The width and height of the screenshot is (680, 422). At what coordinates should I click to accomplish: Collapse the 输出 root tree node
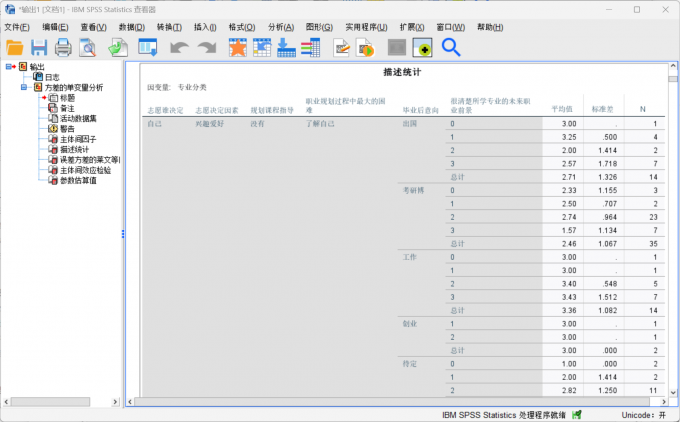point(9,66)
